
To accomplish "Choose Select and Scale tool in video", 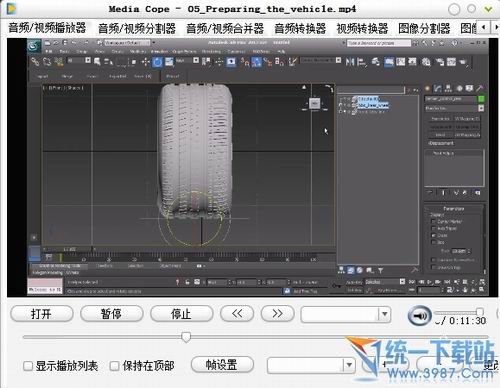I will click(169, 62).
